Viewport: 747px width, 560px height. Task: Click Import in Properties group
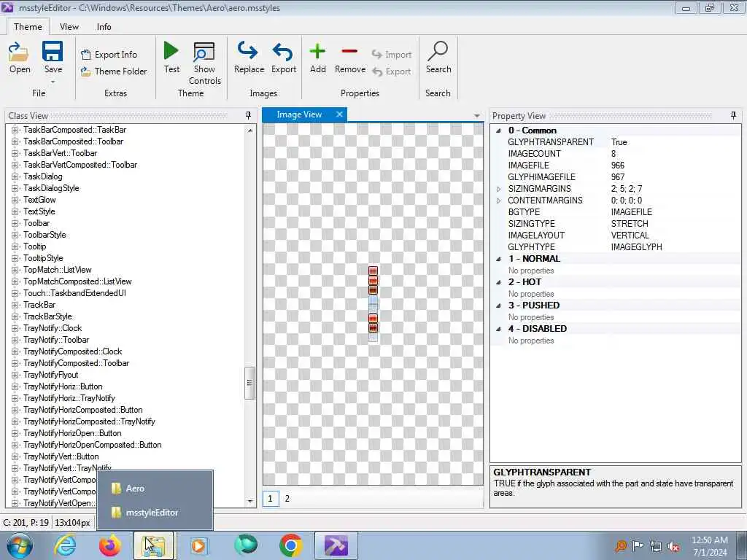392,54
